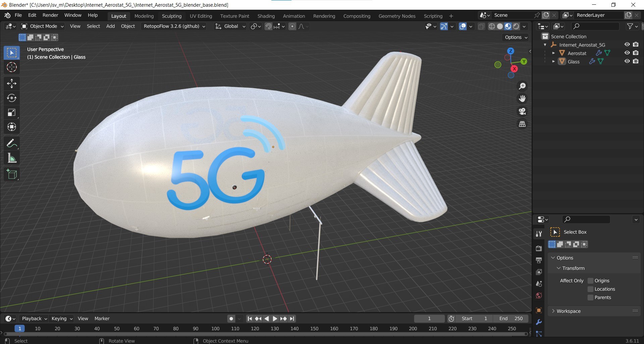
Task: Collapse the Transform sub-panel
Action: tap(558, 268)
